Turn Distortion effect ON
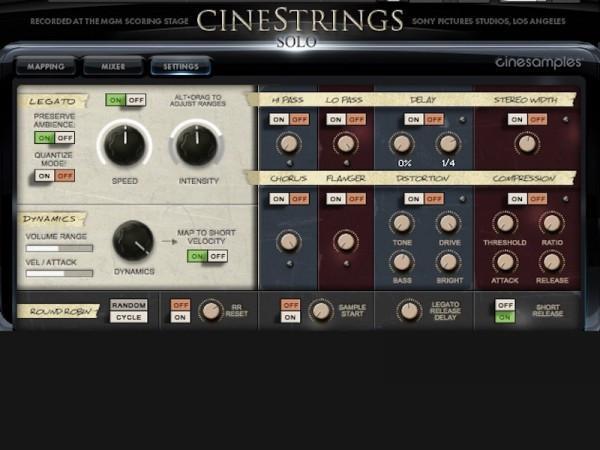Viewport: 600px width, 450px height. (414, 199)
